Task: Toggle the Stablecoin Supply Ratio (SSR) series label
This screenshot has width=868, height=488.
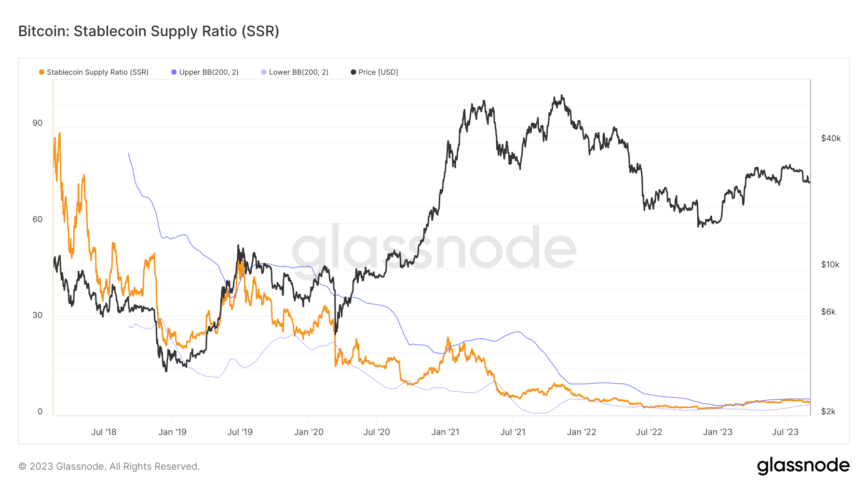Action: pyautogui.click(x=97, y=72)
